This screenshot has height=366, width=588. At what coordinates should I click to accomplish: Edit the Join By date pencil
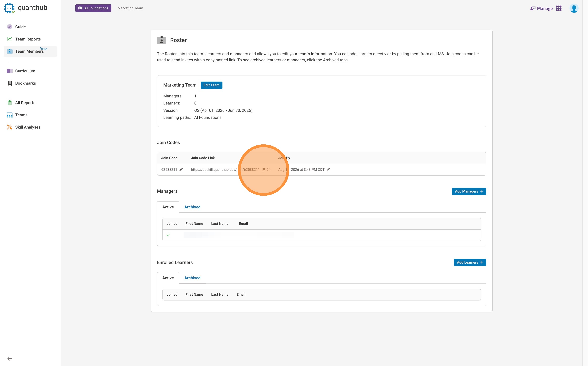pyautogui.click(x=328, y=169)
